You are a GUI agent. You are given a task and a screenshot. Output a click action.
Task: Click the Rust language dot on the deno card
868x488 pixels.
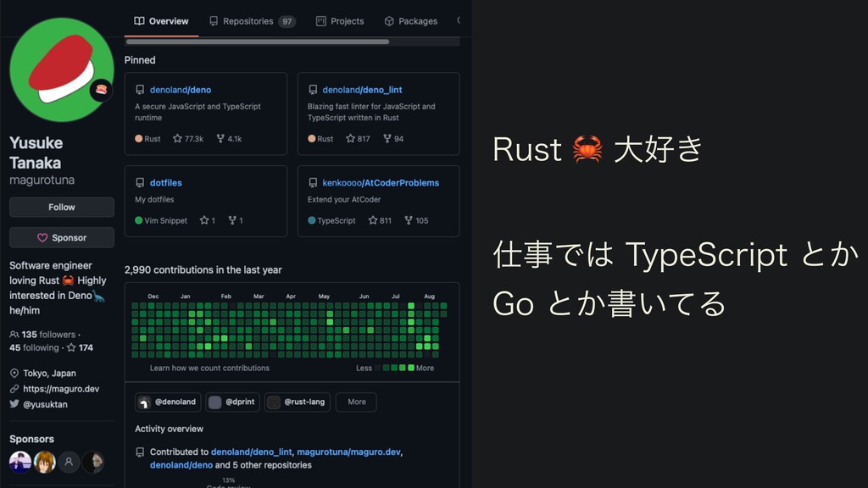[139, 139]
